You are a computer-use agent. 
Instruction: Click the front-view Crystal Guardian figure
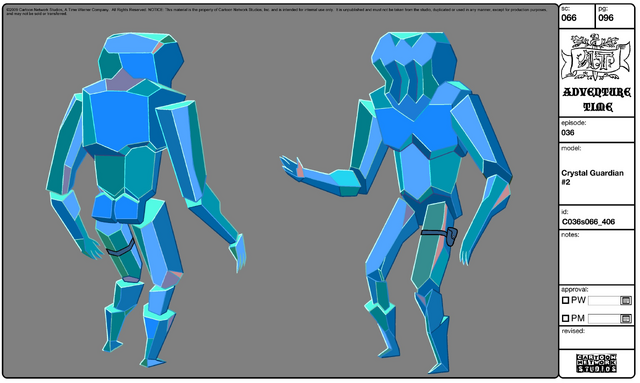pyautogui.click(x=396, y=202)
